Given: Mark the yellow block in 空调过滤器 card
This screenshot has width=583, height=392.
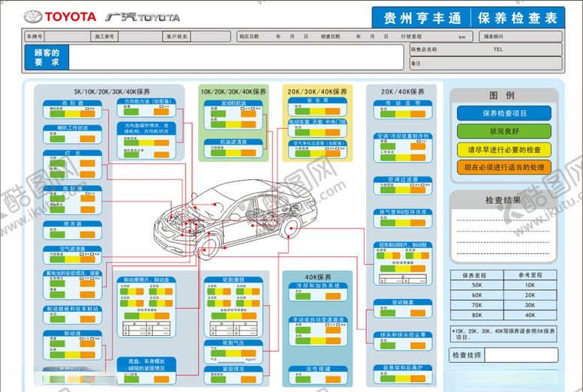Looking at the screenshot, I should click(x=403, y=190).
